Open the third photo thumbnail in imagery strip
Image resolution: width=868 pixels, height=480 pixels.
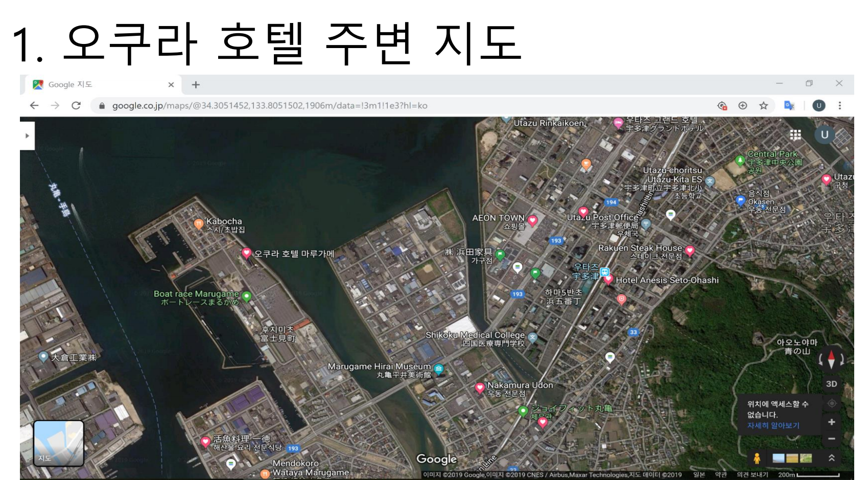click(x=806, y=458)
